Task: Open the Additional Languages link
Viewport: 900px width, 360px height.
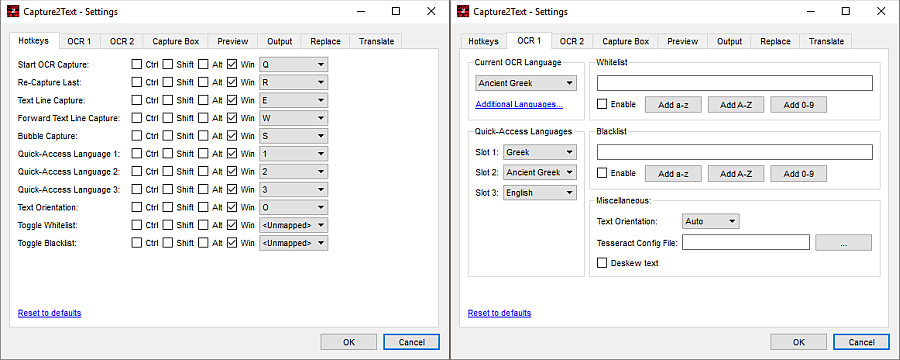Action: (519, 104)
